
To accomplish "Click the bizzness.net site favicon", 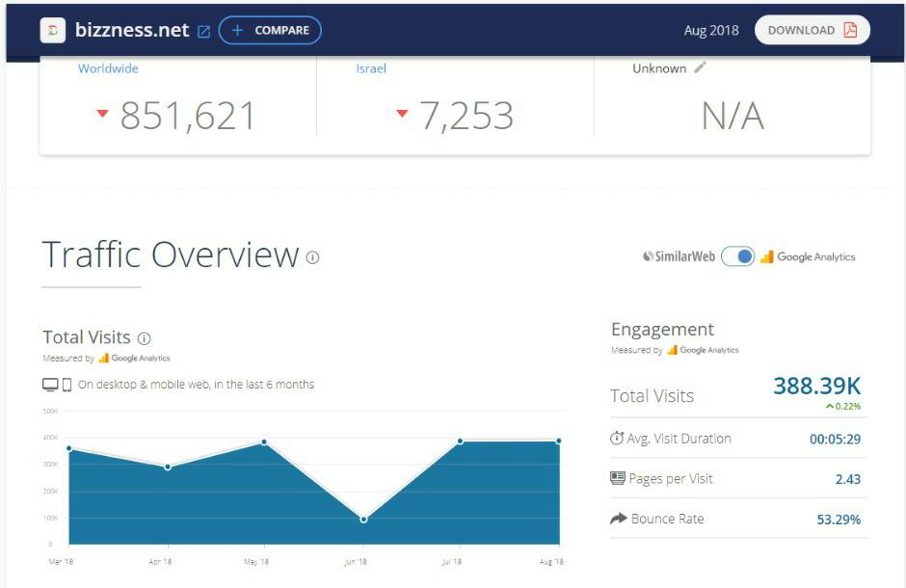I will (53, 30).
